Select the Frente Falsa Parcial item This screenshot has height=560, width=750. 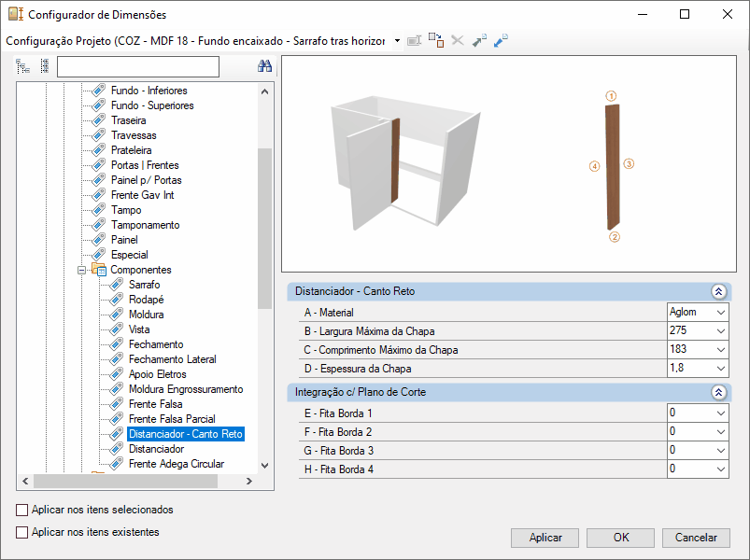[172, 419]
